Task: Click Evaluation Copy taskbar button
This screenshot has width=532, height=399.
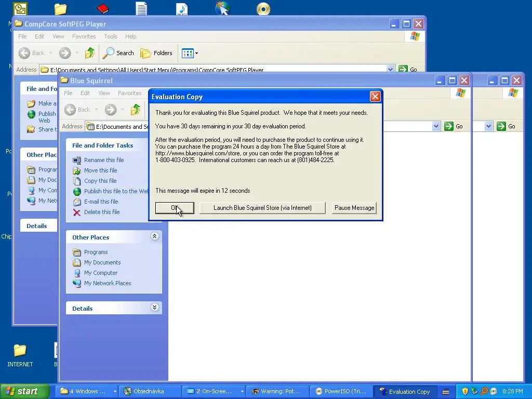Action: (405, 391)
